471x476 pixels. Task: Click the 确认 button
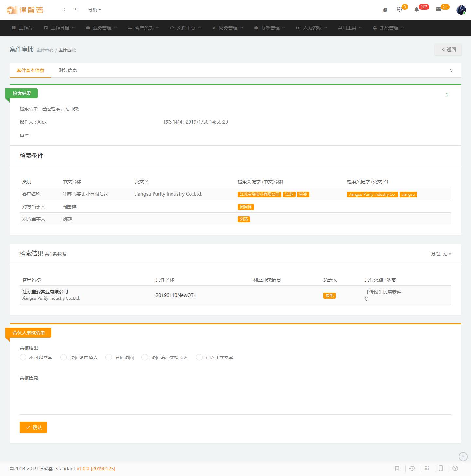tap(33, 427)
